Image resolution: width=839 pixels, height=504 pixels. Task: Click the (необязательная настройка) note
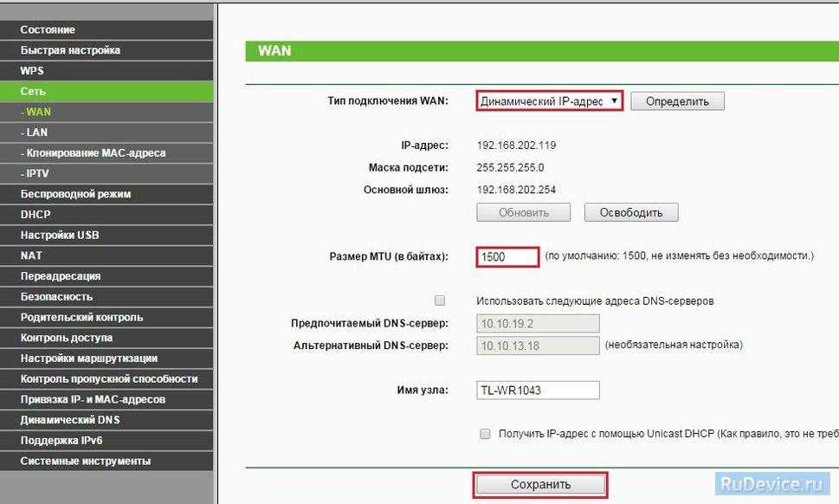pyautogui.click(x=674, y=346)
